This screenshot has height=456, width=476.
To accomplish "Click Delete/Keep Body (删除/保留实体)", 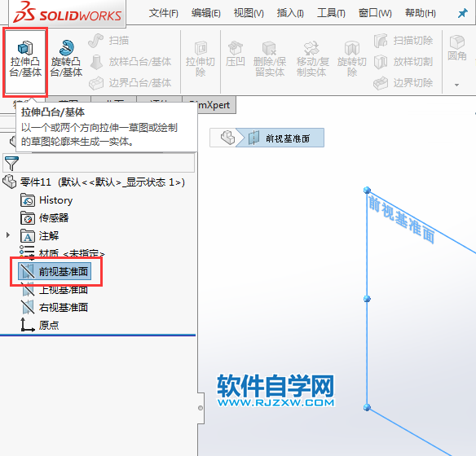I will click(x=270, y=59).
